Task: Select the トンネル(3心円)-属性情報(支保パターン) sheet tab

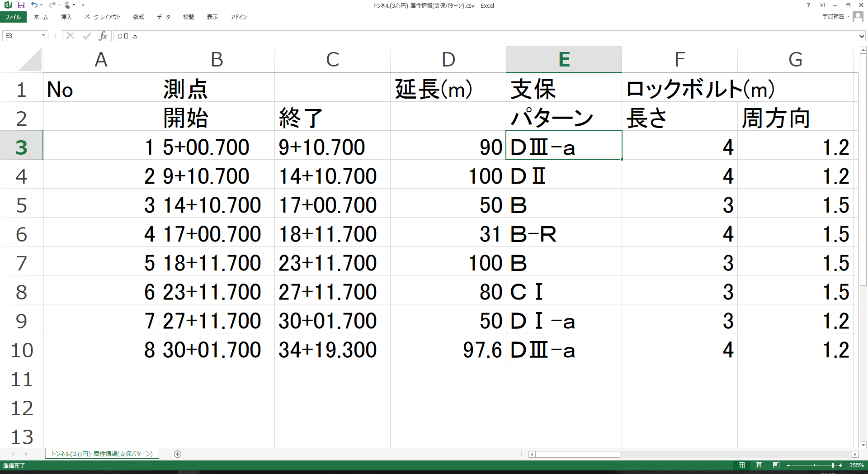Action: coord(102,454)
